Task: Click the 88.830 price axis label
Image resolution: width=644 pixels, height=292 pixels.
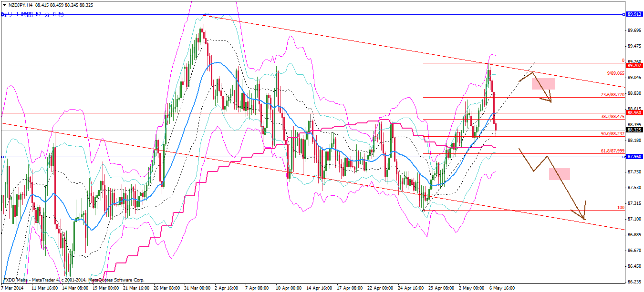Action: pyautogui.click(x=634, y=93)
